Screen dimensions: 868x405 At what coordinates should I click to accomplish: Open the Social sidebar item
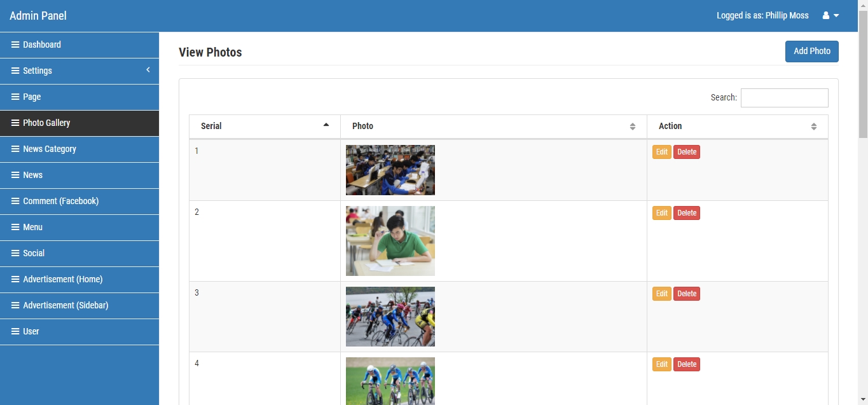coord(79,253)
